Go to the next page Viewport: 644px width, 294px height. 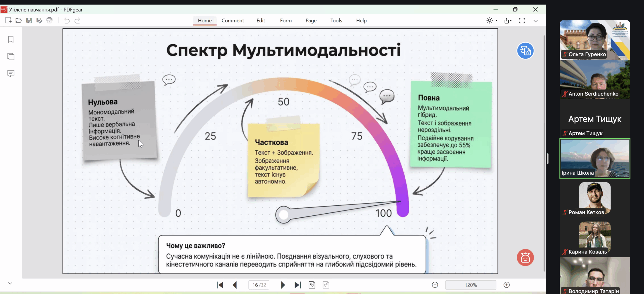point(283,285)
